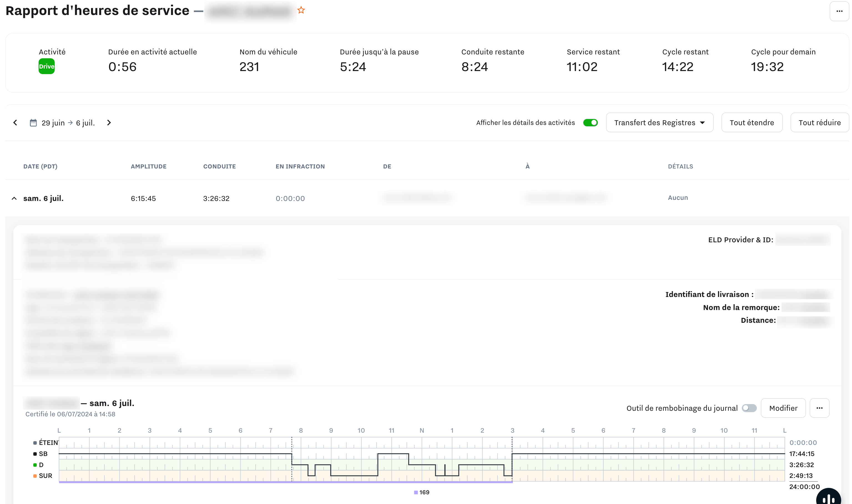Click the 2:49:13 SUR total

pos(801,476)
